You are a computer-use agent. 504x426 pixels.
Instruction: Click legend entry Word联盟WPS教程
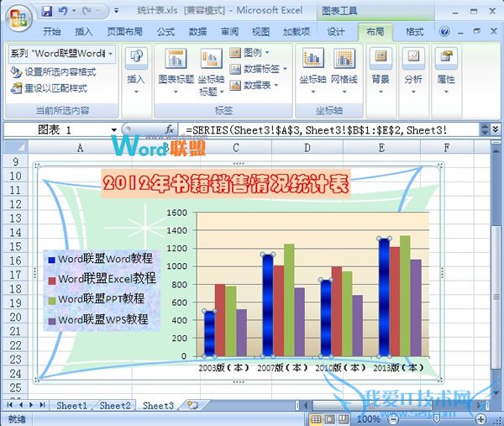[98, 320]
